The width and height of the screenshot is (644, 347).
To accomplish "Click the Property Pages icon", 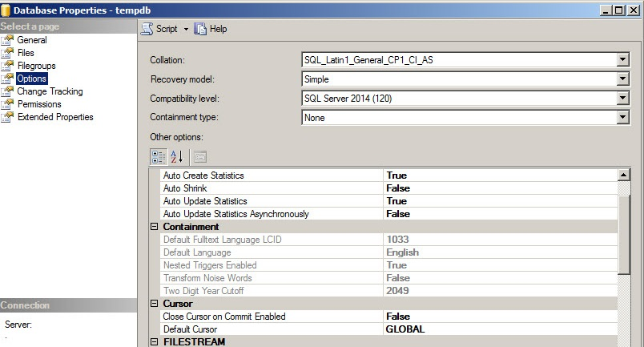I will coord(199,156).
